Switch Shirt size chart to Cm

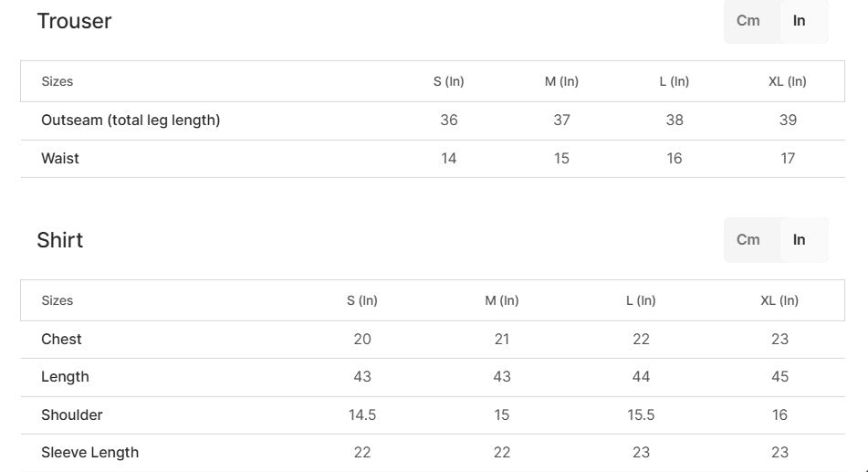[748, 240]
